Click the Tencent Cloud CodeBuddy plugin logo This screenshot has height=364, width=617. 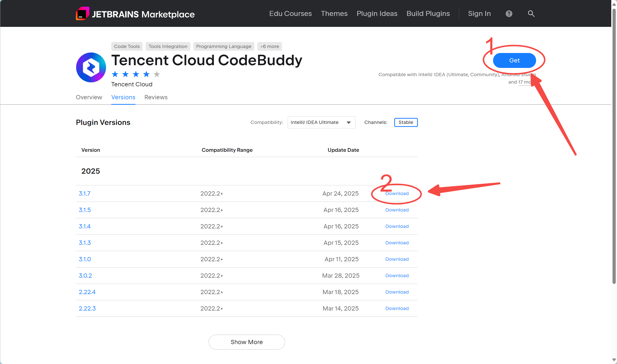[91, 67]
